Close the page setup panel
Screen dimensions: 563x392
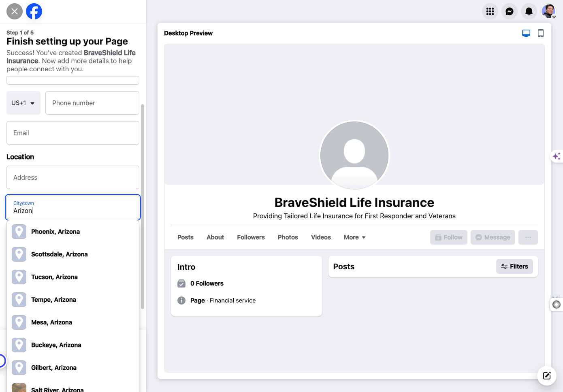(x=15, y=11)
